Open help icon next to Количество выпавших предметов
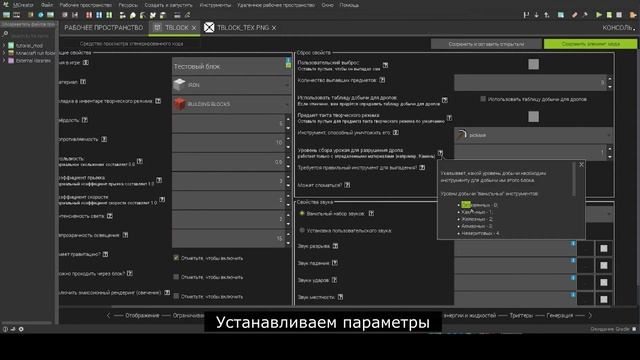 click(382, 80)
